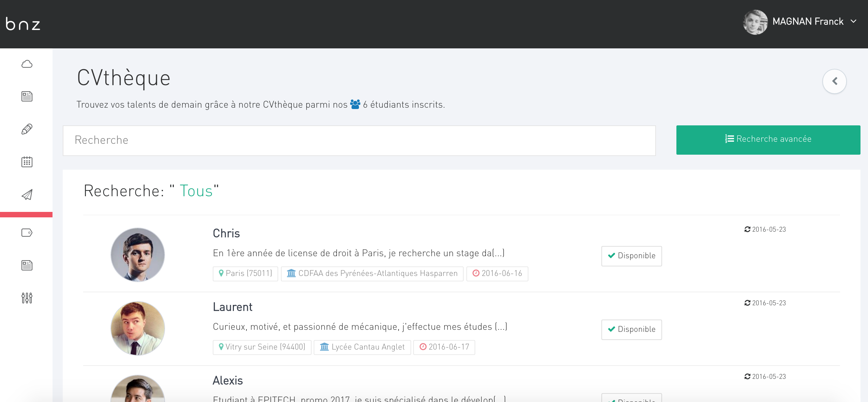Screen dimensions: 868x402
Task: Click the Paris (75011) location tag
Action: coord(245,274)
